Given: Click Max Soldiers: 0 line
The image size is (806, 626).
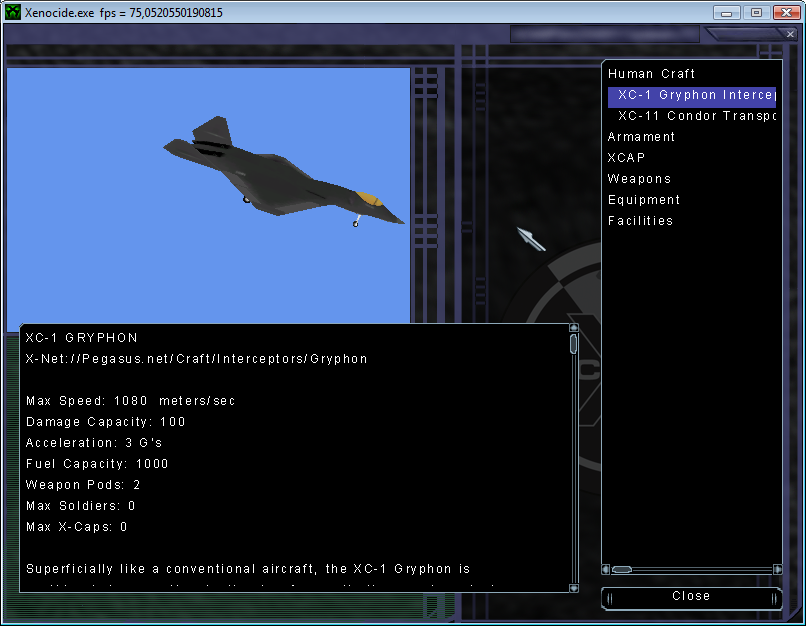Looking at the screenshot, I should click(81, 506).
